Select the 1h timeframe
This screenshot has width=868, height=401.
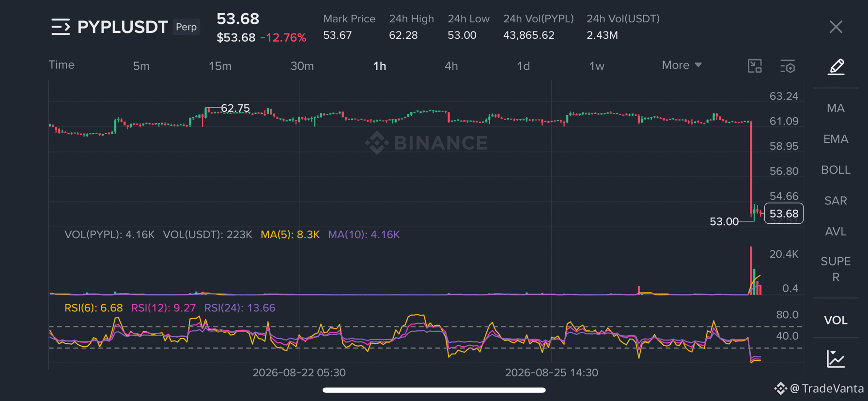point(380,66)
